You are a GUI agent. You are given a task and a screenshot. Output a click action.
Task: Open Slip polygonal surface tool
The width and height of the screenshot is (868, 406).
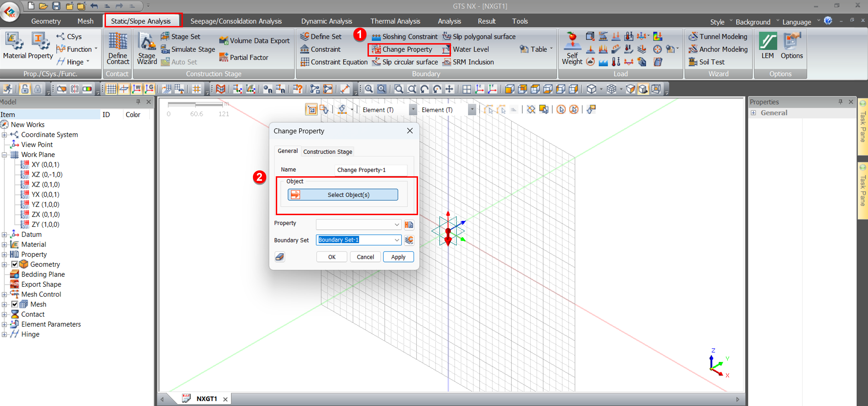pos(479,36)
